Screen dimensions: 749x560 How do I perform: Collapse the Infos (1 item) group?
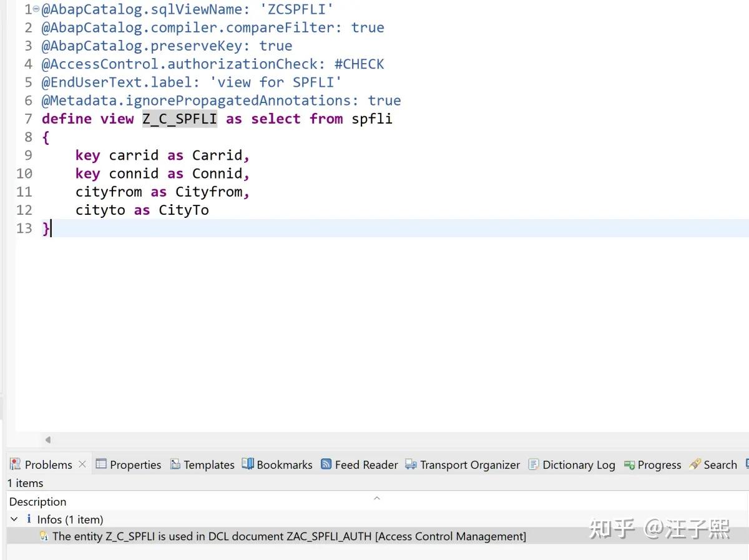tap(14, 519)
